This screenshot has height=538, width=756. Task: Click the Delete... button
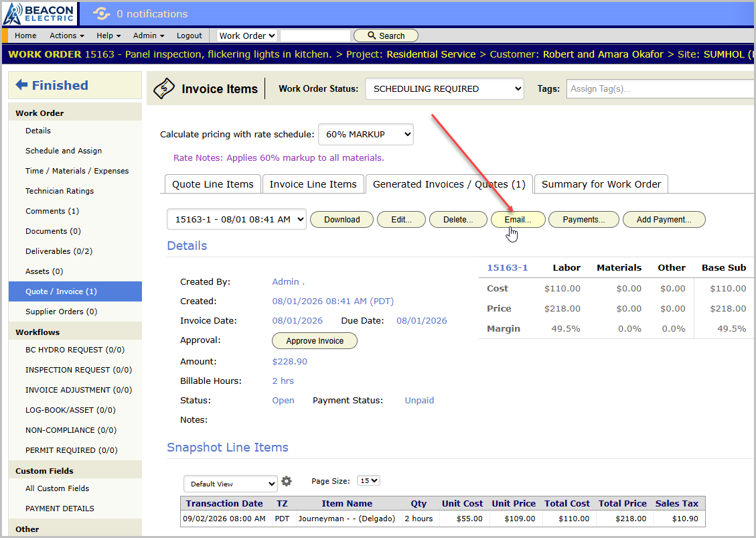(458, 220)
